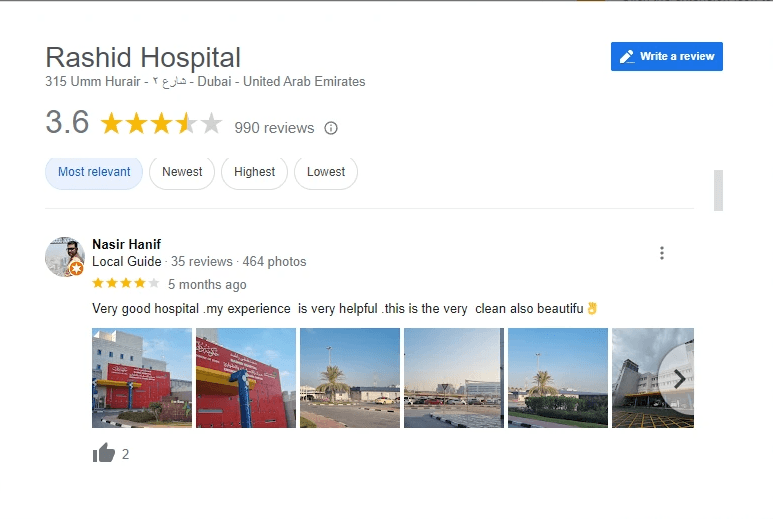Image resolution: width=773 pixels, height=519 pixels.
Task: Click the 990 reviews text
Action: 274,128
